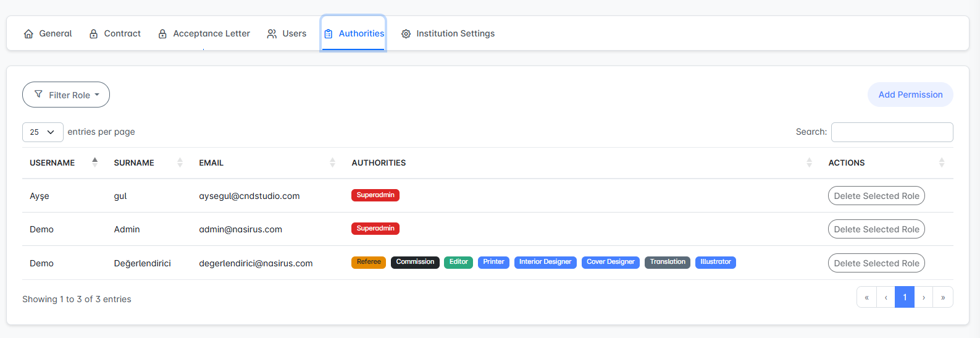980x338 pixels.
Task: Sort table by Username column arrows
Action: click(94, 163)
